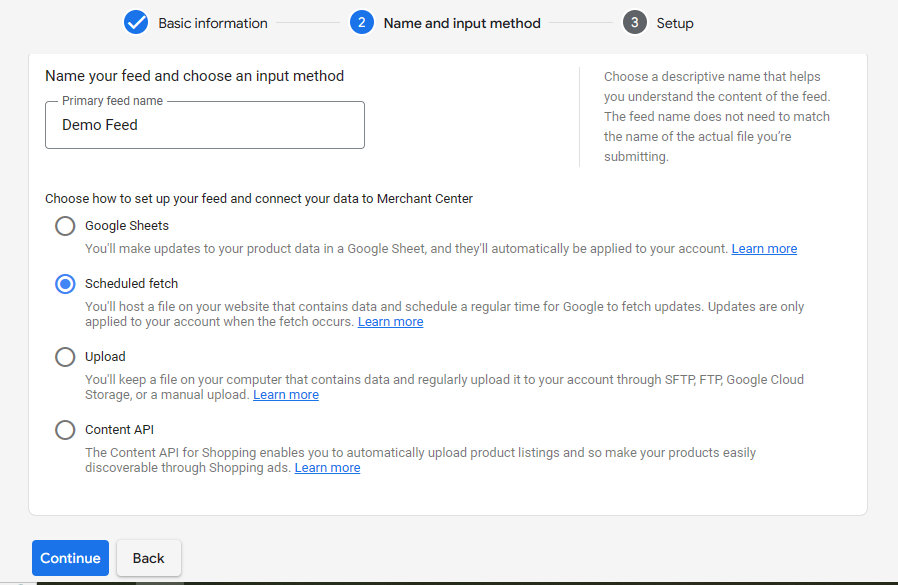Open Learn more link for Scheduled fetch
The image size is (898, 585).
click(390, 322)
